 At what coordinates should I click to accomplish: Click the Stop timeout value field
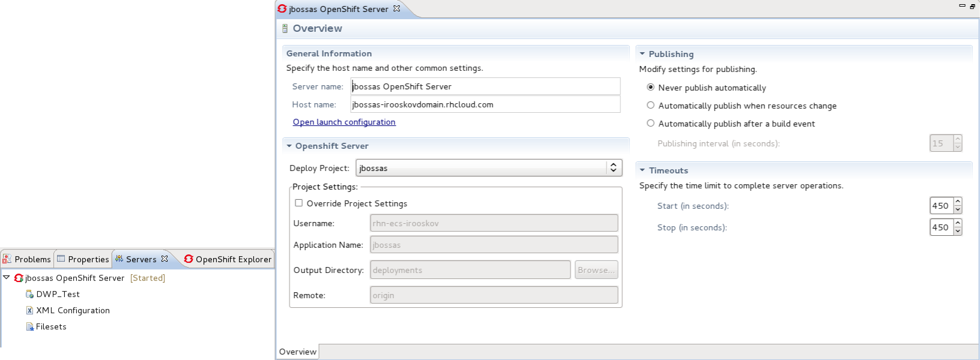(942, 227)
